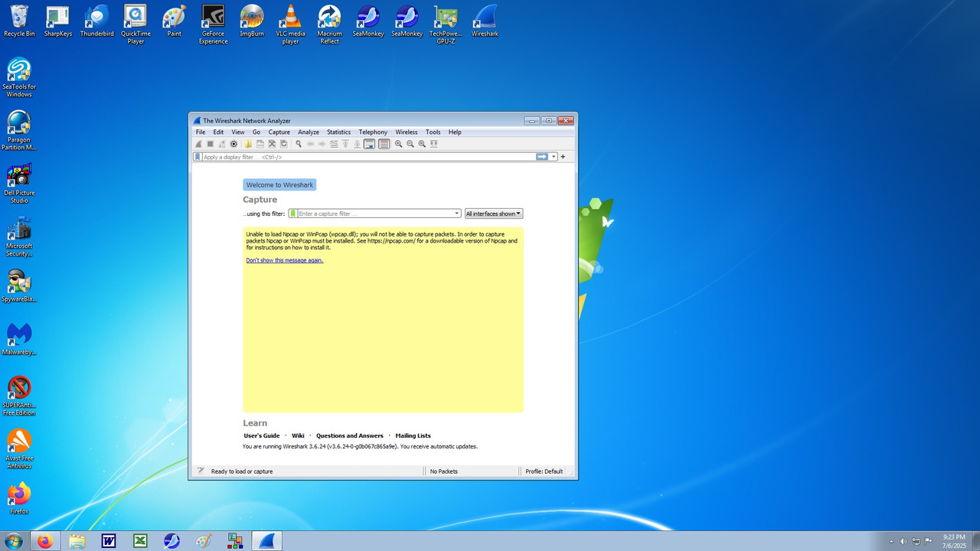Open the Telephony menu
The width and height of the screenshot is (980, 551).
373,132
